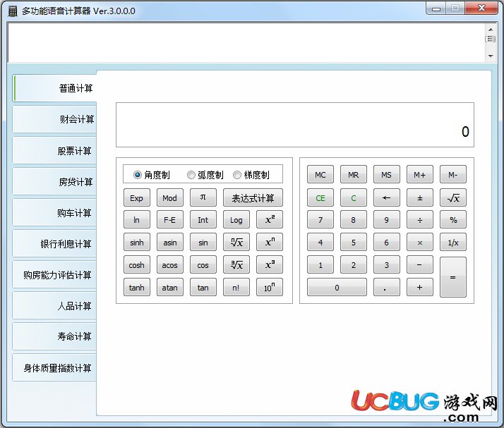Open the 购车计算 tab
This screenshot has height=428, width=504.
[54, 213]
